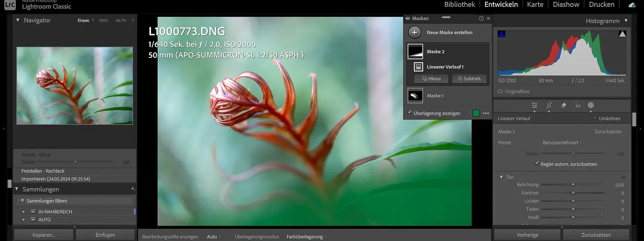
Task: Open the Benutzerdefiniert preset dropdown
Action: tap(562, 143)
